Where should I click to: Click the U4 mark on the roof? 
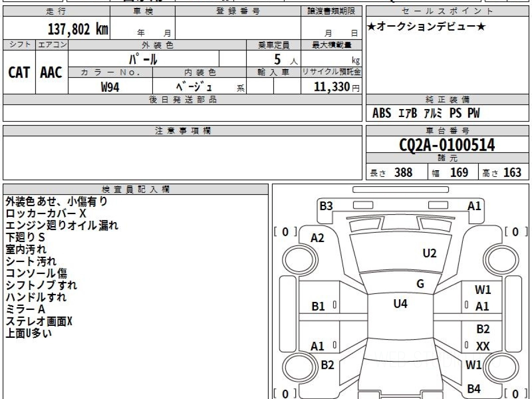(x=400, y=304)
